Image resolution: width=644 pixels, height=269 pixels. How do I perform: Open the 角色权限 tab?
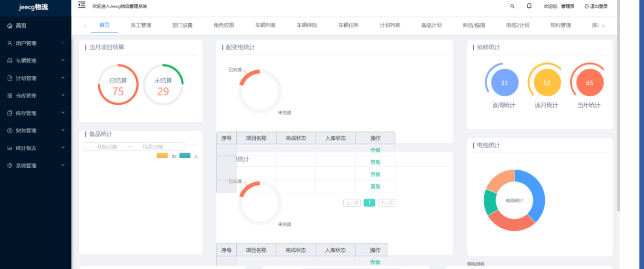tap(224, 25)
